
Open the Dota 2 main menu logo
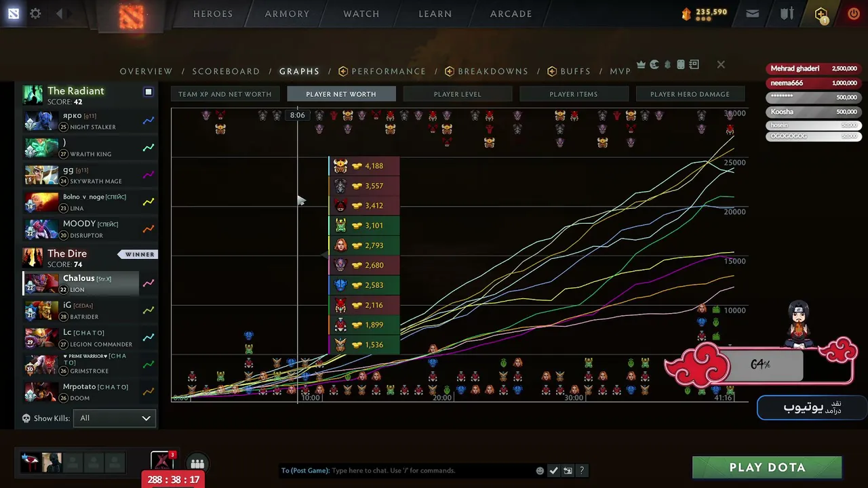[14, 14]
